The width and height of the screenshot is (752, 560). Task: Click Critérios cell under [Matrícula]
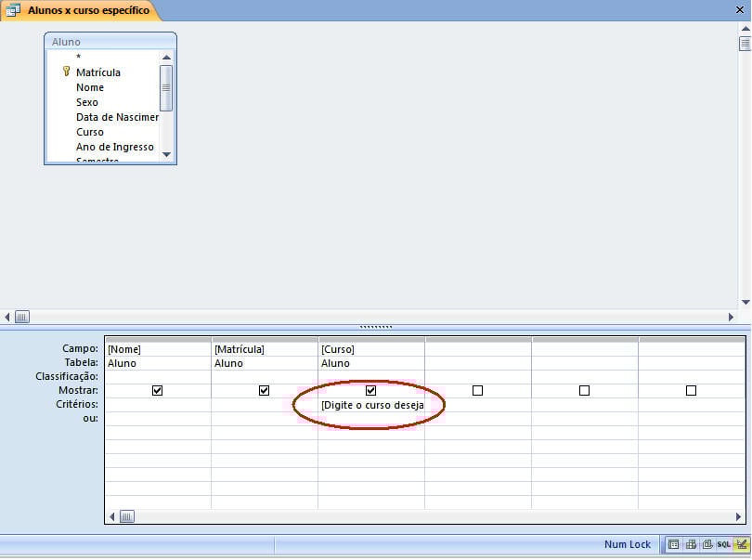[265, 405]
